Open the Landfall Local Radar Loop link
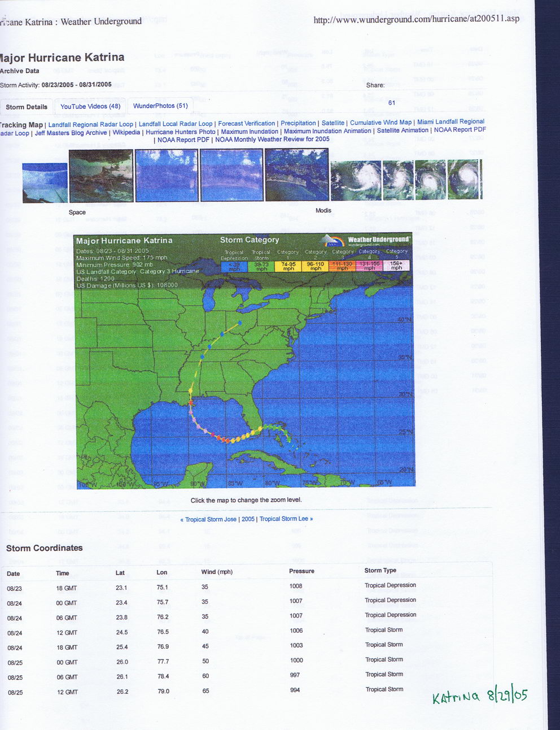Viewport: 560px width, 730px height. [x=176, y=124]
